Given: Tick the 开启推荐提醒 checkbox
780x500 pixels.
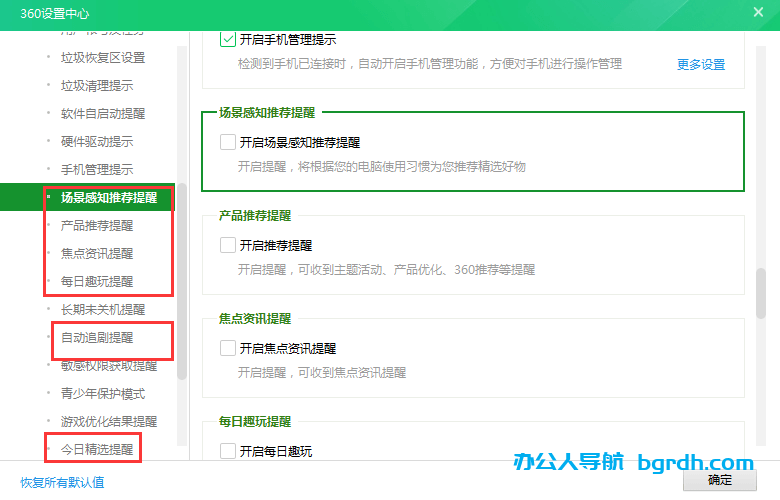Looking at the screenshot, I should pyautogui.click(x=228, y=245).
